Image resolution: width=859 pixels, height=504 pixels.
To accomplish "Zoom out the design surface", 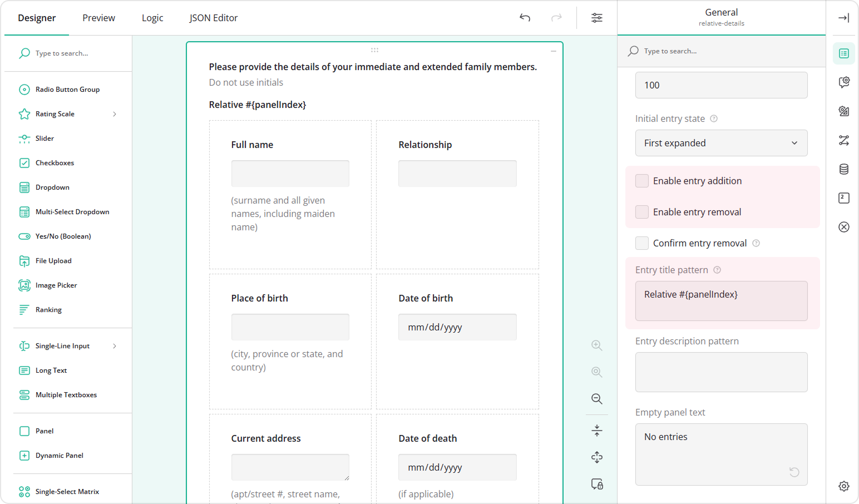I will pos(596,399).
